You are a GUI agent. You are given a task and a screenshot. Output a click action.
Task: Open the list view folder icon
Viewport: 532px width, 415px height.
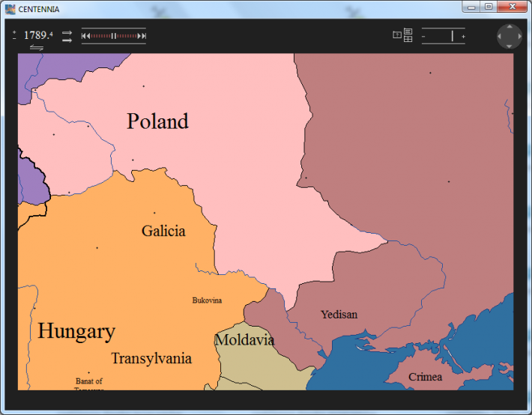click(408, 31)
